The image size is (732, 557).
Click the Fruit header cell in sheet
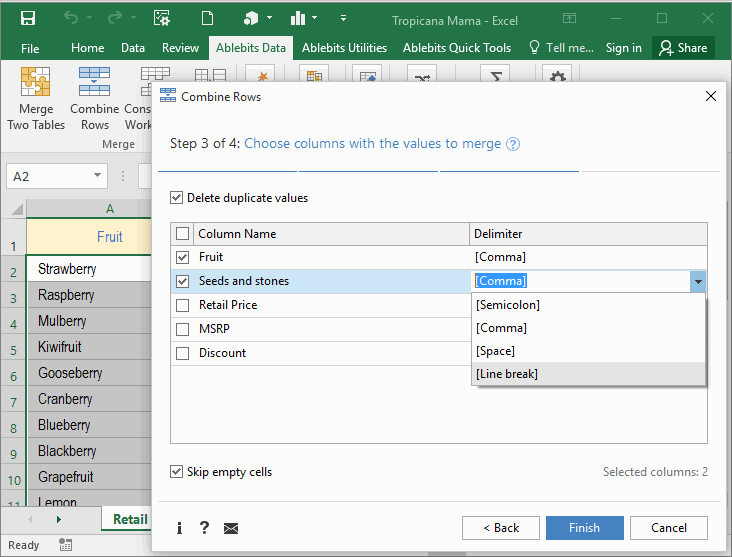[89, 236]
